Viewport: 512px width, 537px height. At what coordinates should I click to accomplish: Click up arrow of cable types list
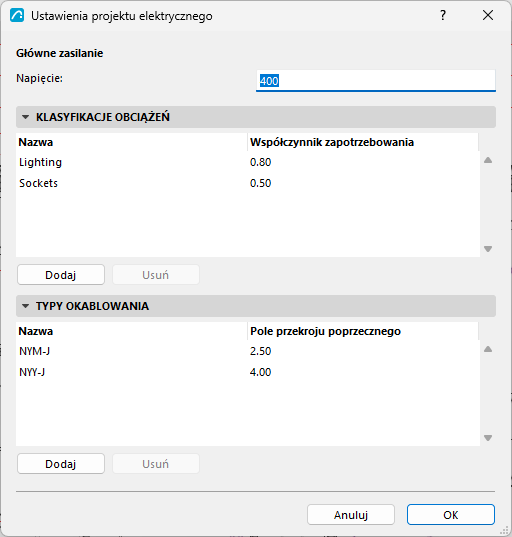(x=488, y=349)
